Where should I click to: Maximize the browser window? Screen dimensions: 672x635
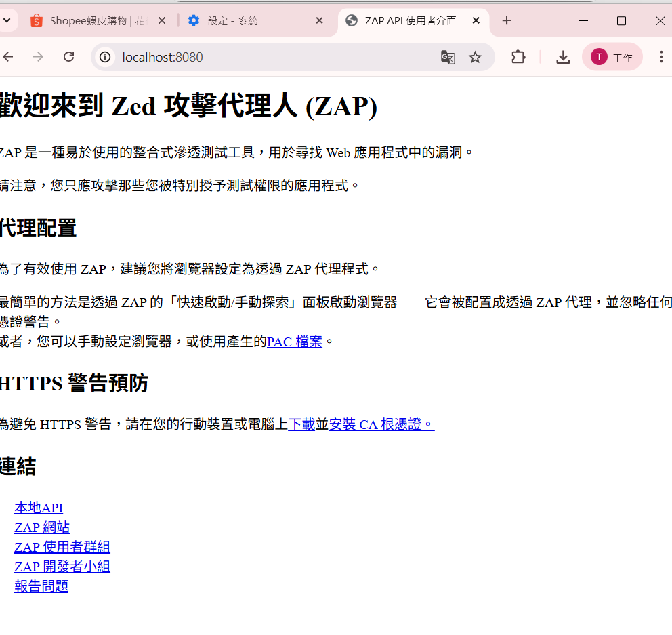[621, 20]
